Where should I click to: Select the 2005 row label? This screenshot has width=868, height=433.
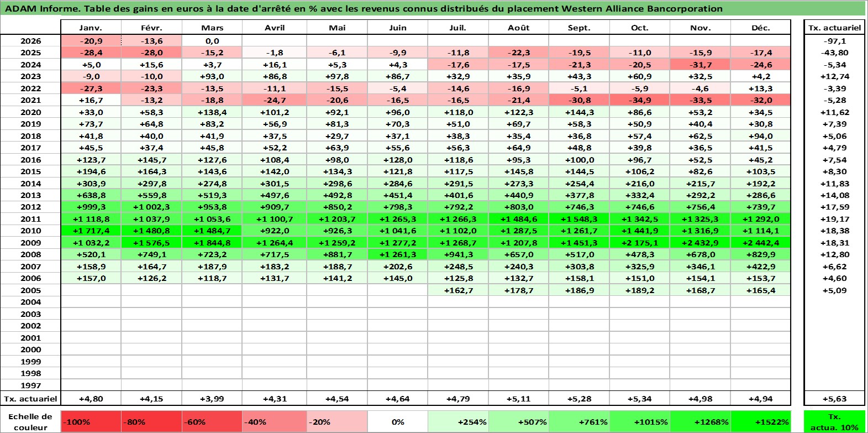pyautogui.click(x=30, y=290)
